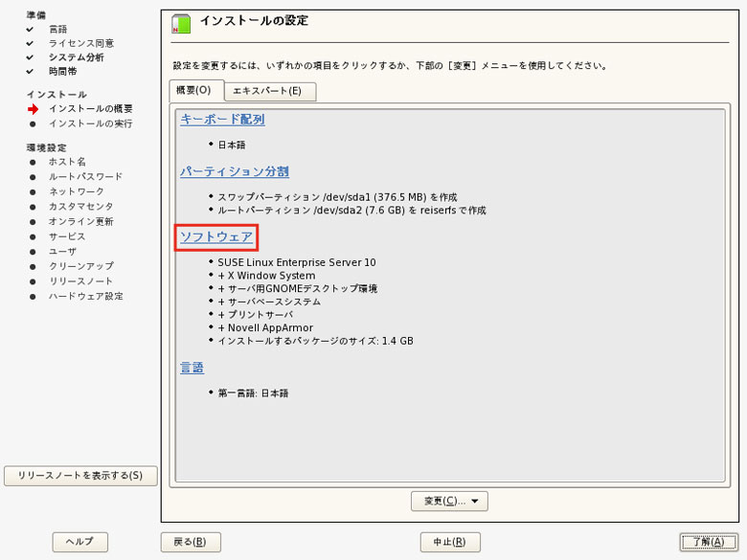Image resolution: width=747 pixels, height=560 pixels.
Task: Click the installation settings header icon
Action: click(x=181, y=24)
